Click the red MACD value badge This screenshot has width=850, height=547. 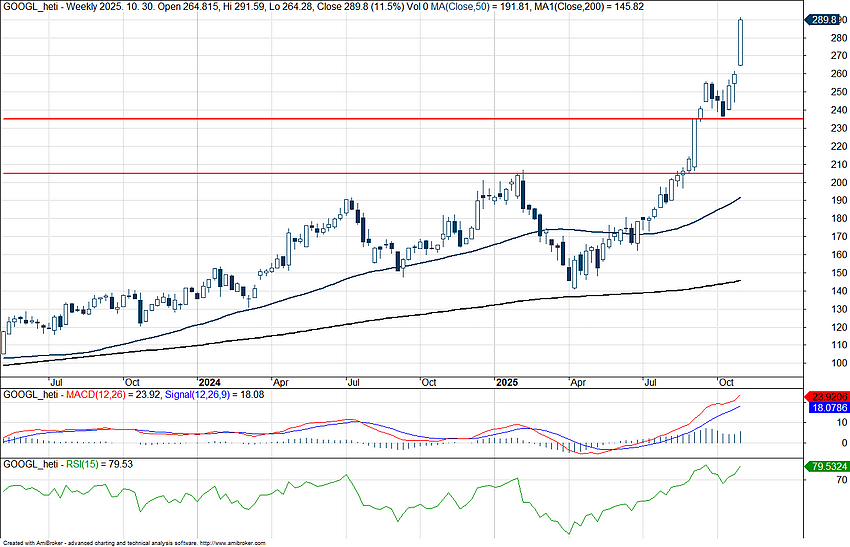pos(826,397)
